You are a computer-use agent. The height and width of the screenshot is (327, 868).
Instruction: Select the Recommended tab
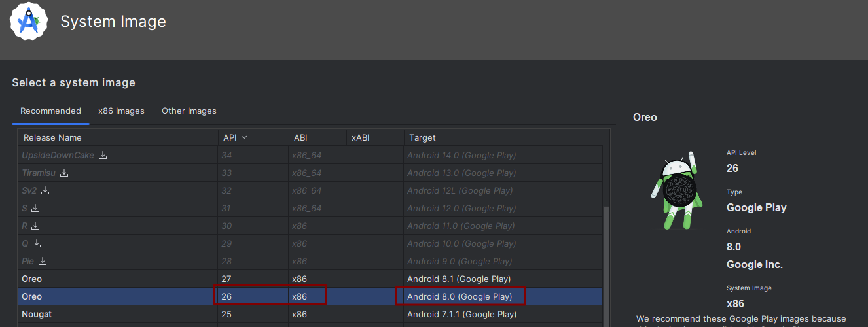coord(50,111)
